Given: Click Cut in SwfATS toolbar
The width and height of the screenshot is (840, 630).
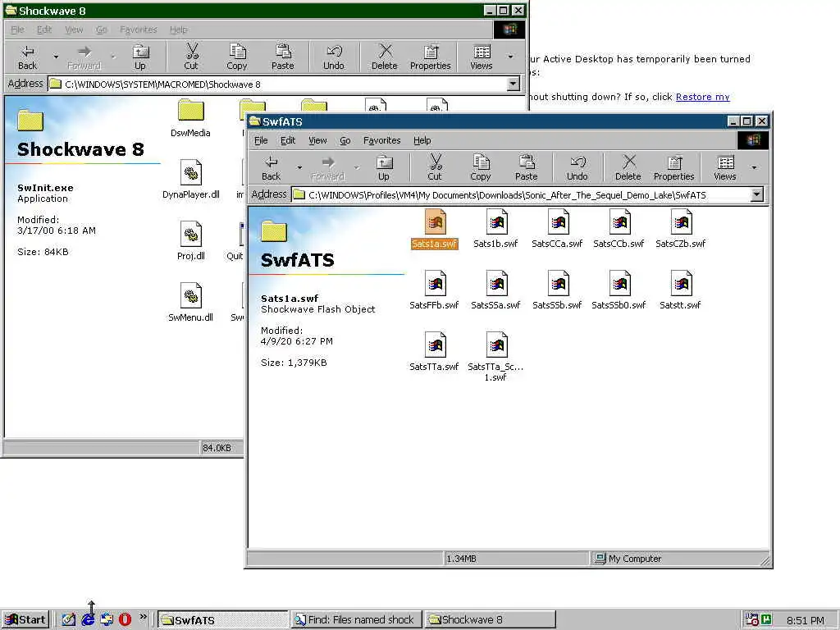Looking at the screenshot, I should (435, 168).
